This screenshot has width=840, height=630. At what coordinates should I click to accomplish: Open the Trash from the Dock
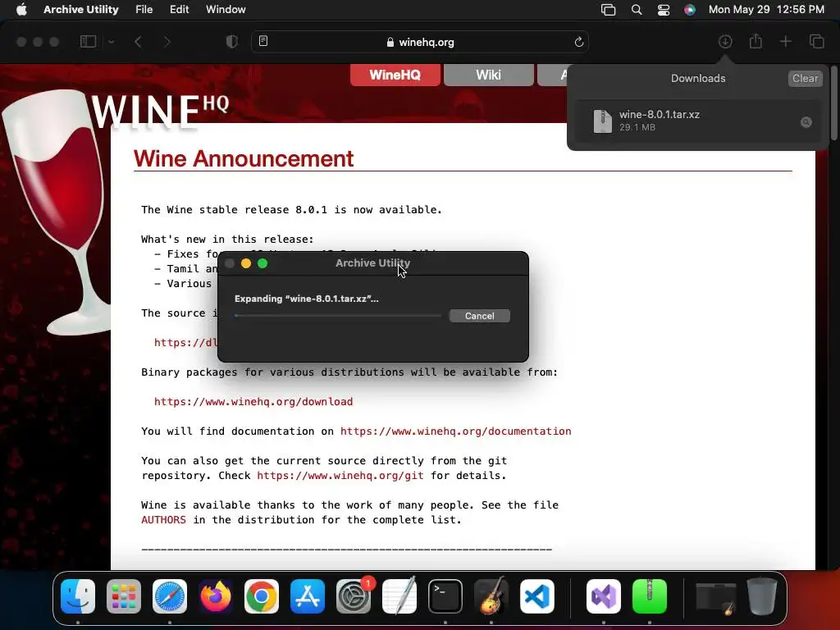[x=762, y=596]
